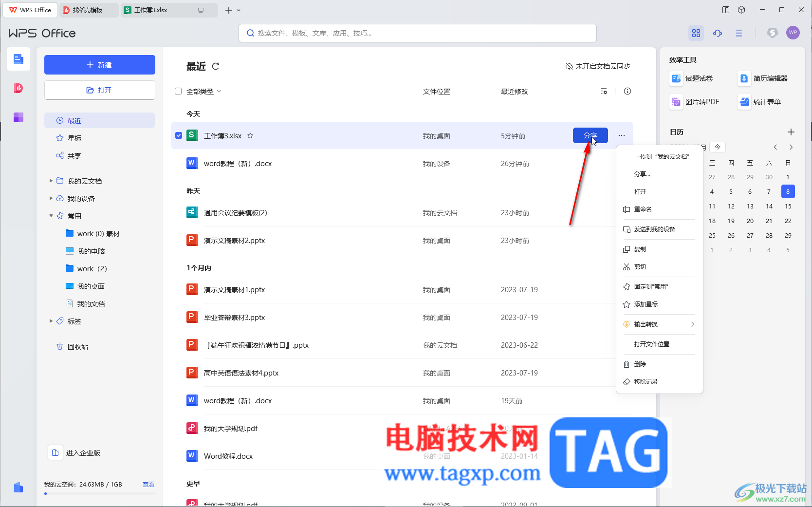Add a new tab with the plus icon

click(228, 10)
